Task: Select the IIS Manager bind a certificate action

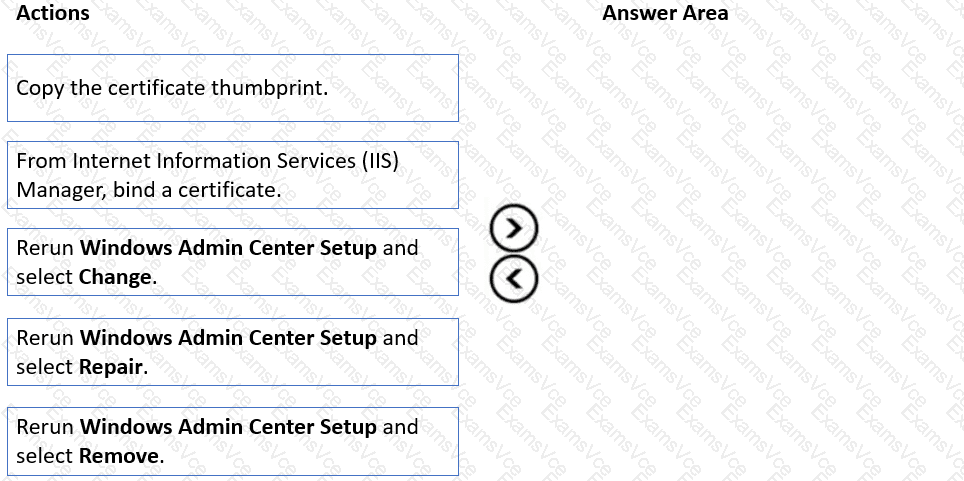Action: (x=233, y=175)
